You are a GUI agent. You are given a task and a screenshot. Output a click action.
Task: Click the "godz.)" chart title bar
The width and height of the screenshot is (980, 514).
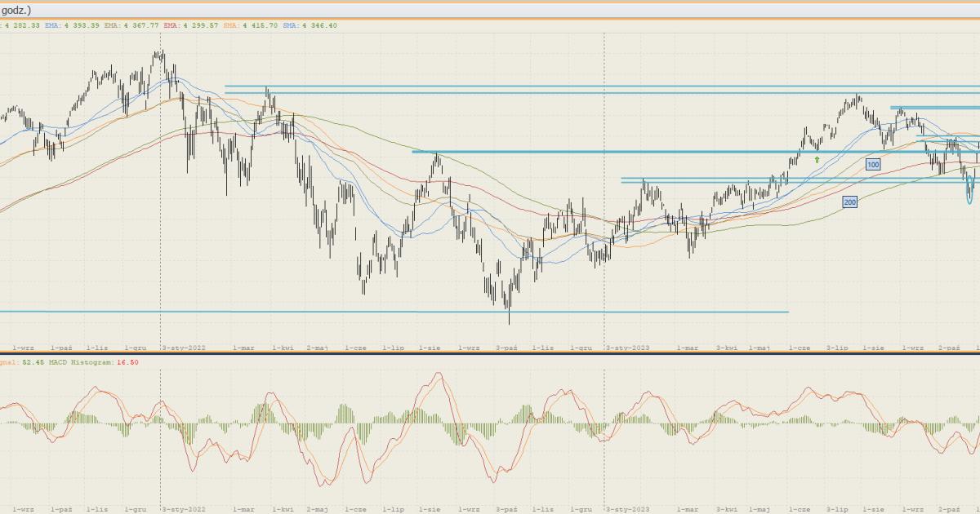(x=16, y=10)
